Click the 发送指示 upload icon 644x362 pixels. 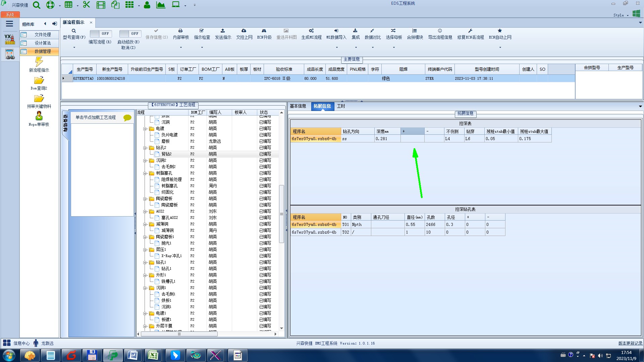pyautogui.click(x=223, y=31)
